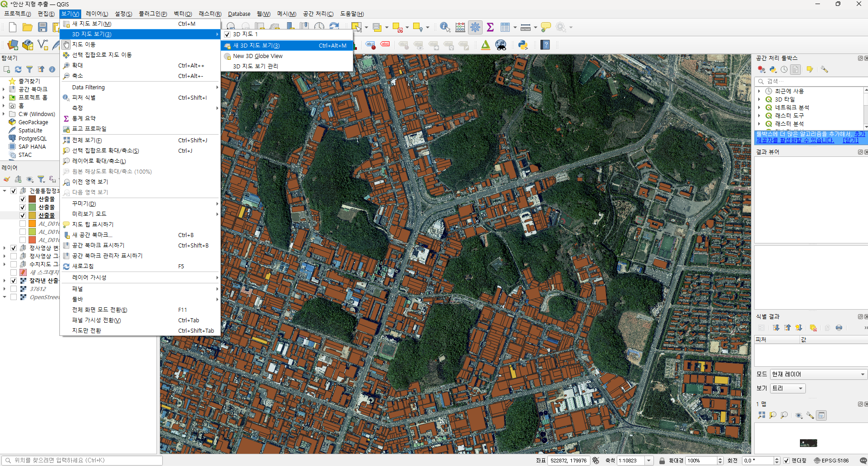
Task: Open the help book icon in toolbar
Action: click(545, 45)
